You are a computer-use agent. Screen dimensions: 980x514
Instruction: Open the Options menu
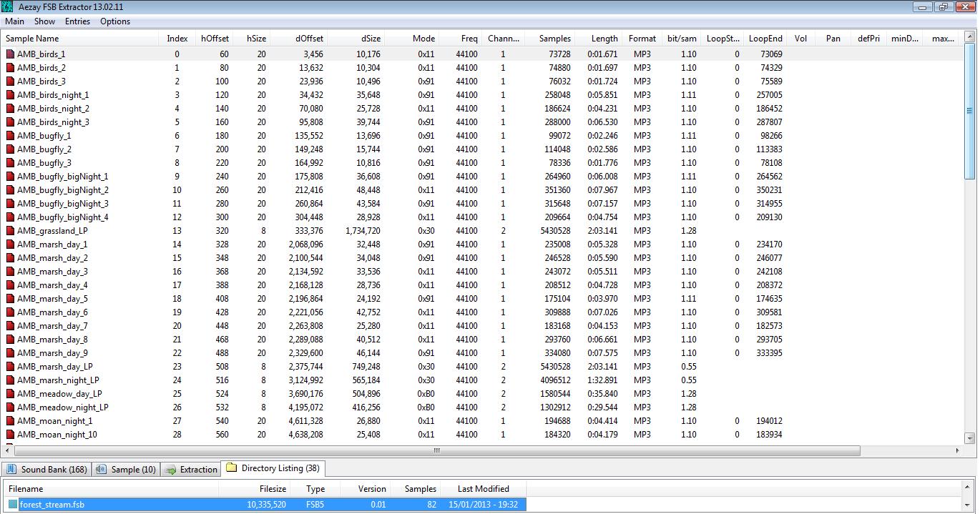(x=114, y=21)
